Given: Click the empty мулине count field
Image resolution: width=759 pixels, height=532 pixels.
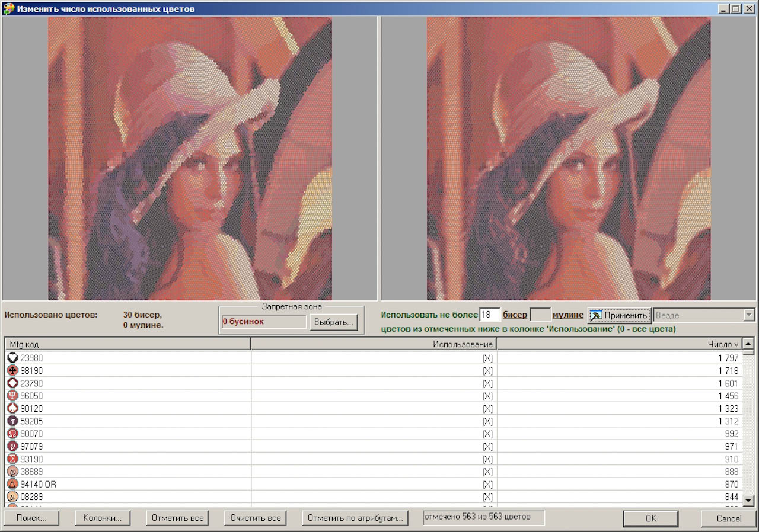Looking at the screenshot, I should pyautogui.click(x=540, y=315).
